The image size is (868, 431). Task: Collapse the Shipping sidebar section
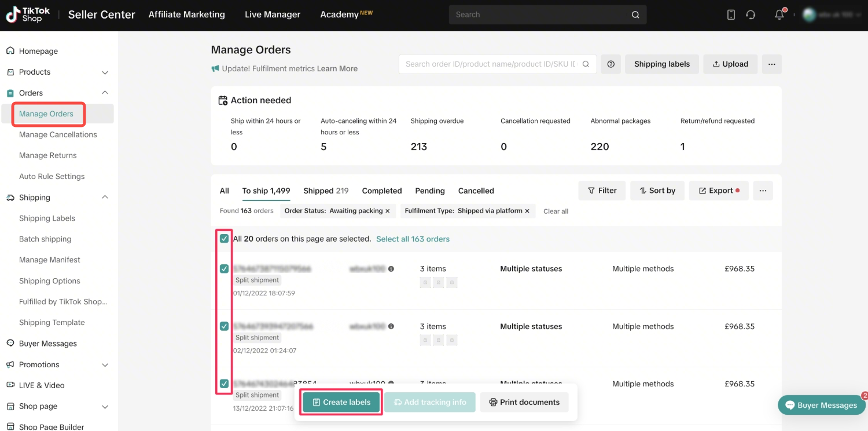(105, 198)
